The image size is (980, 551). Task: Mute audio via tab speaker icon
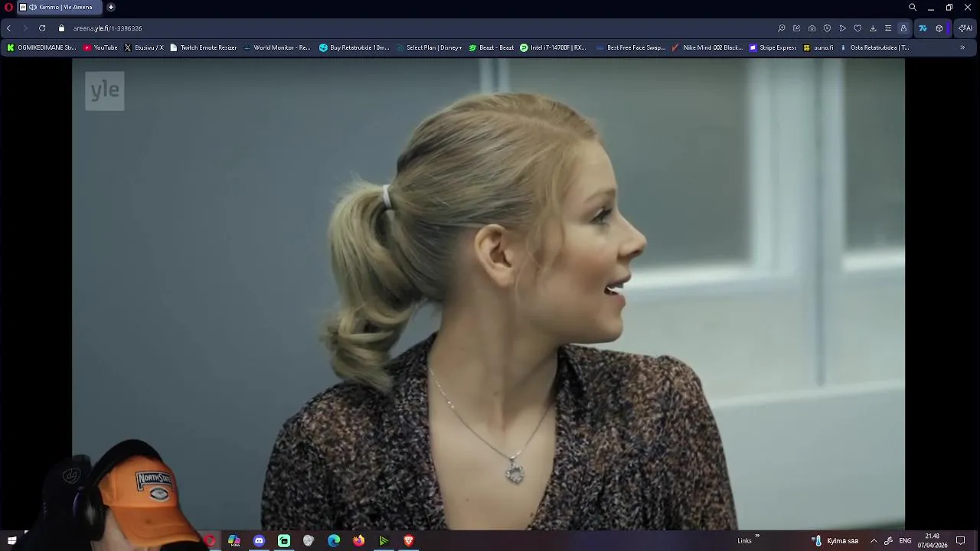click(x=33, y=7)
